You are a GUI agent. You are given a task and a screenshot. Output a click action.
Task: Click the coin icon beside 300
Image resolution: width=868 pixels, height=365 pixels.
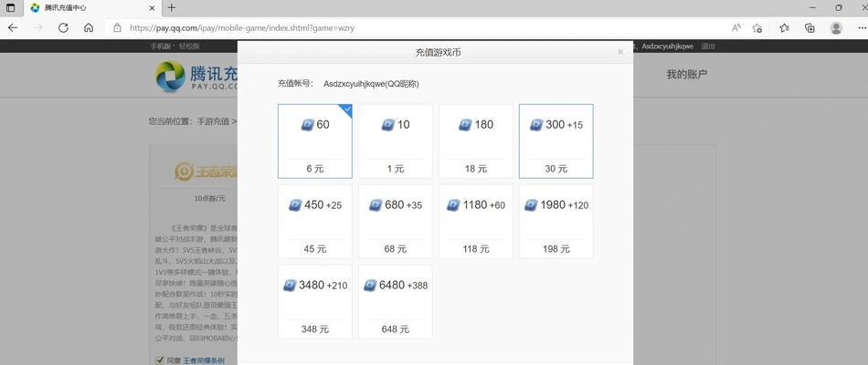click(x=536, y=125)
